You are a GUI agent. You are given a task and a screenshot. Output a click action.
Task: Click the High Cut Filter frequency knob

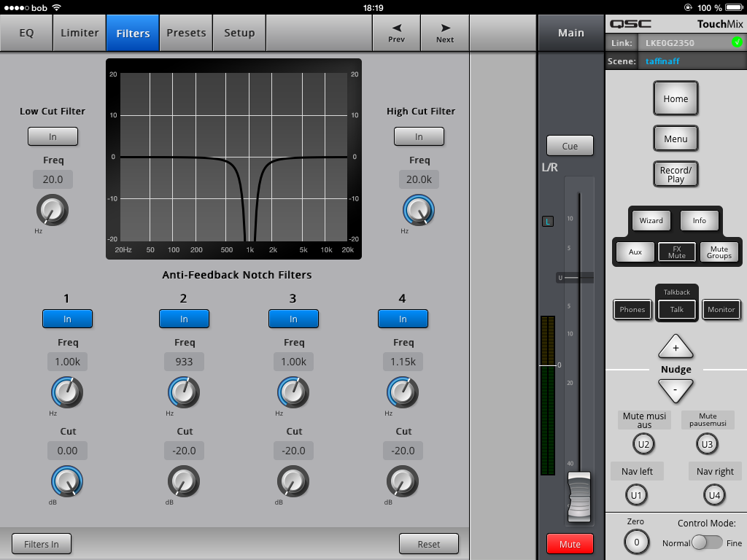[x=419, y=210]
